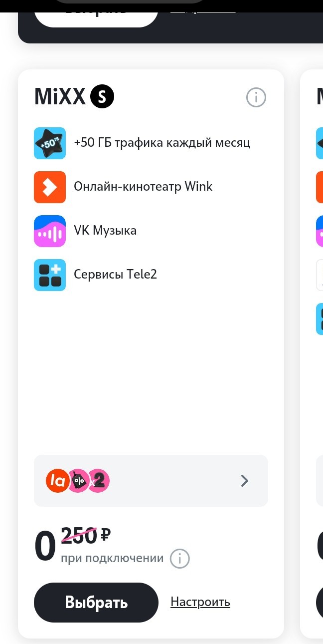Open info icon next to 'при подключении'

point(180,558)
